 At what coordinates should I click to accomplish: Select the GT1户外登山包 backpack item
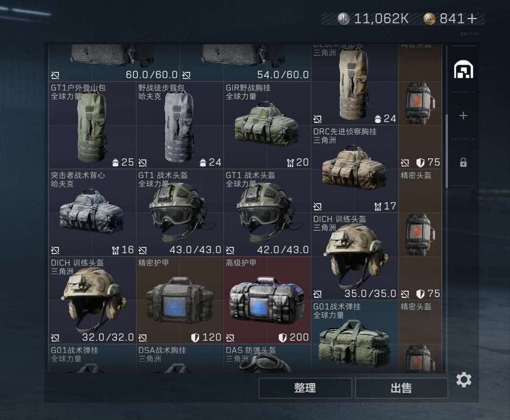coord(92,125)
